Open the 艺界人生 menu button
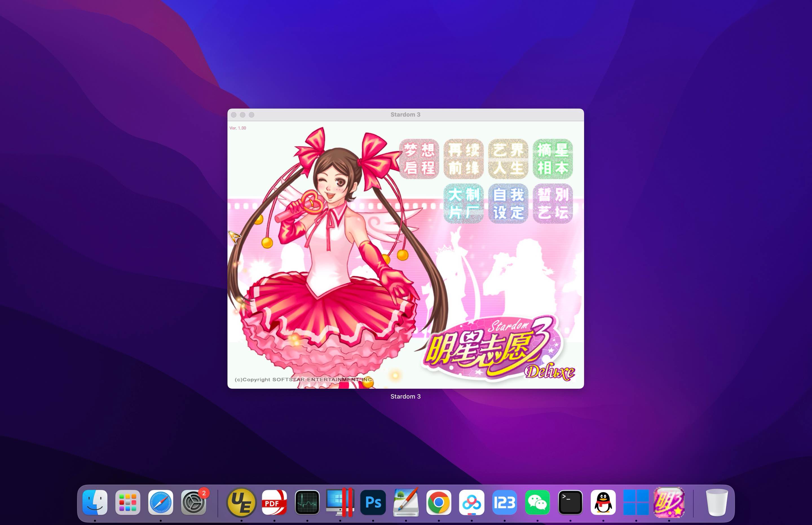Image resolution: width=812 pixels, height=525 pixels. [508, 159]
